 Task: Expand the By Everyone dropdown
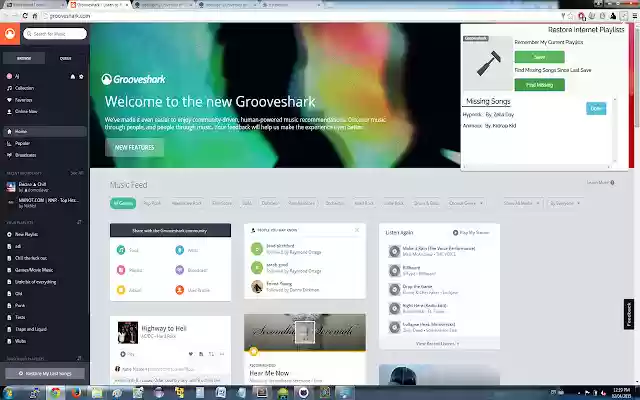coord(565,203)
